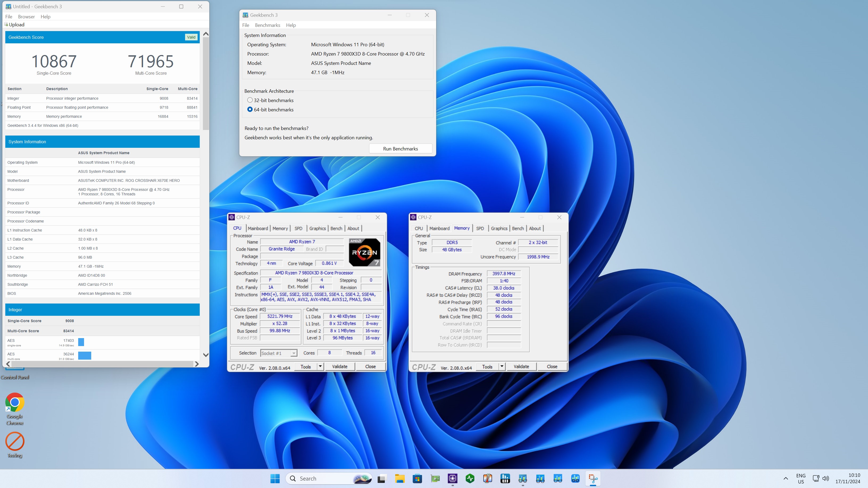Open volume control in the system tray

point(825,478)
